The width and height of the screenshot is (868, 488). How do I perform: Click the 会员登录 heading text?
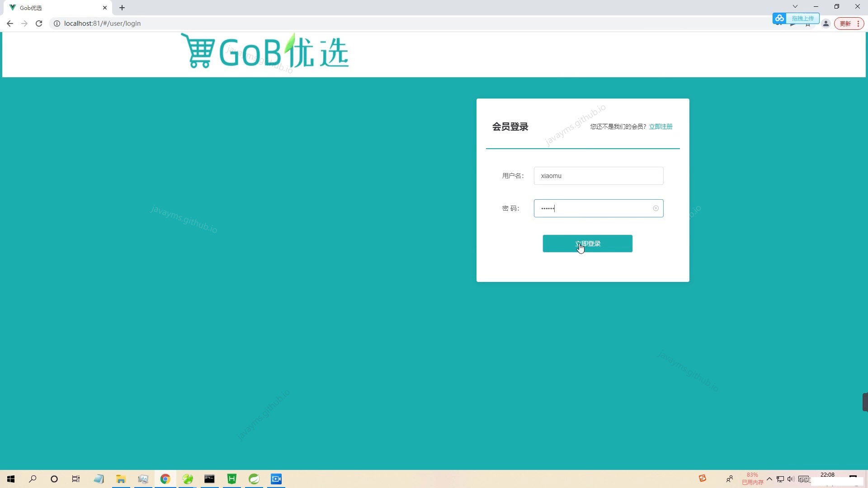[510, 127]
